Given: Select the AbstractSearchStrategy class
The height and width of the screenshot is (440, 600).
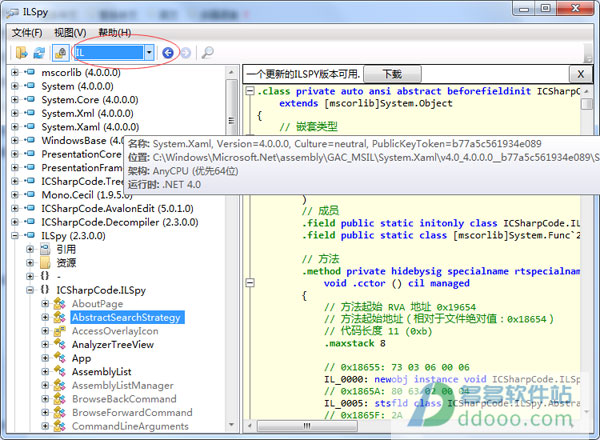Looking at the screenshot, I should point(127,317).
